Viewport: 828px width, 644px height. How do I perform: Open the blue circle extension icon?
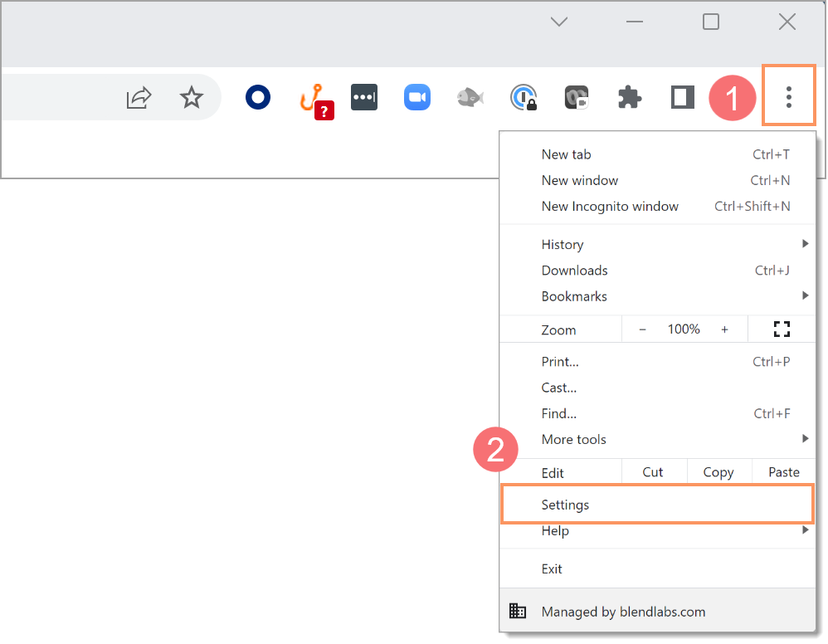click(258, 97)
